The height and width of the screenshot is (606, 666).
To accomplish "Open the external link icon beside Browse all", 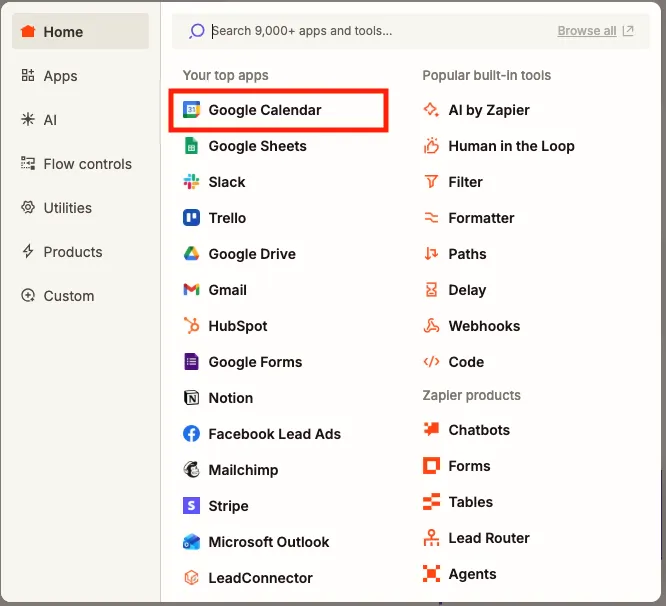I will coord(628,31).
